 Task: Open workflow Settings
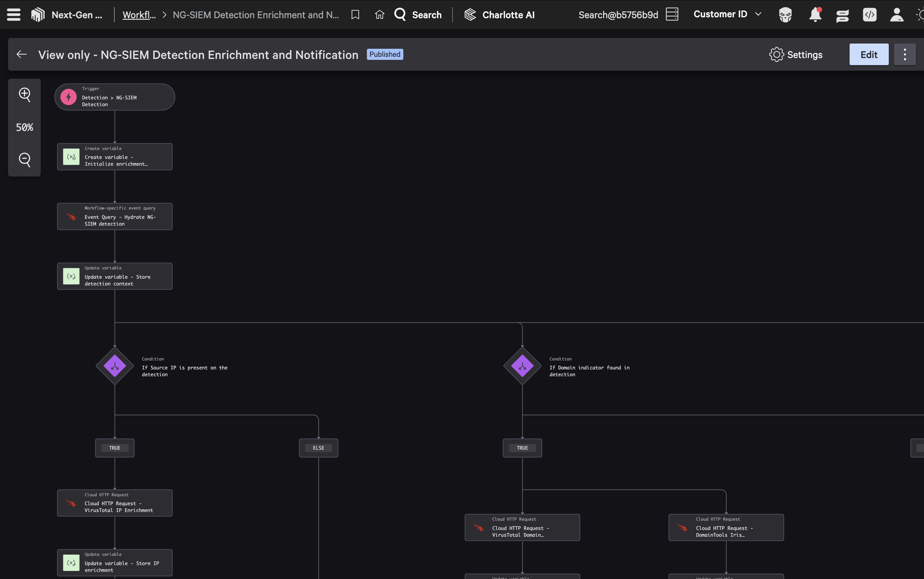coord(796,55)
